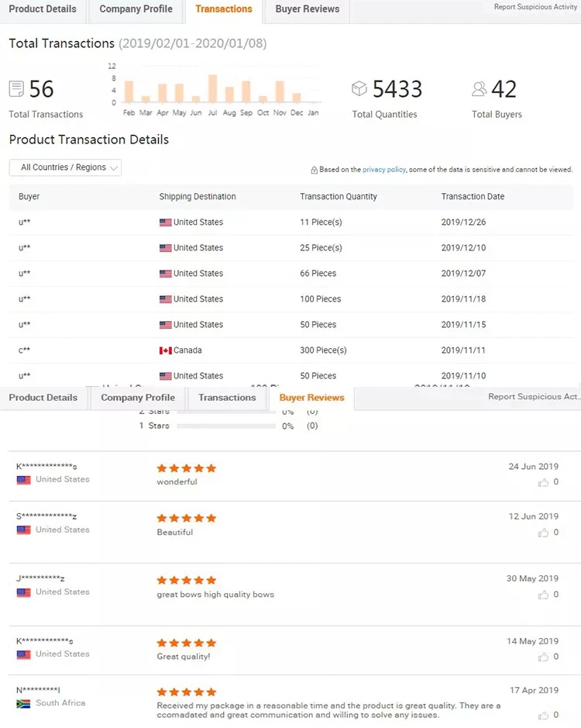Click the Total Quantities box icon

click(359, 89)
